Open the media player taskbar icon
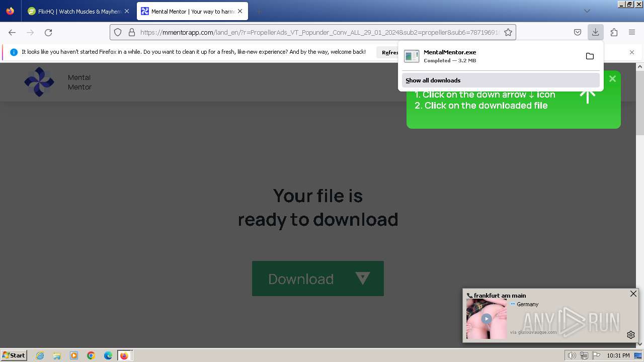The width and height of the screenshot is (644, 362). tap(74, 355)
